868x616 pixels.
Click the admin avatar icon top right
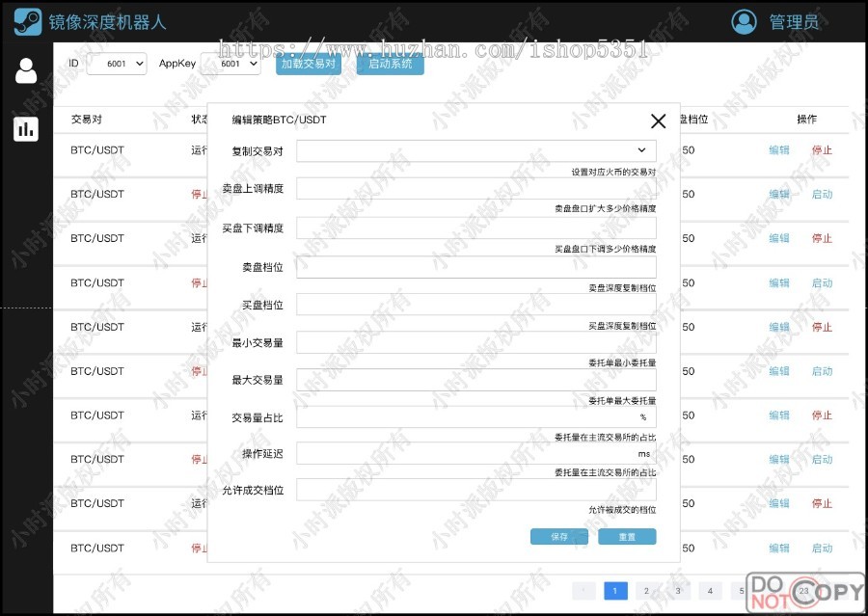click(x=744, y=21)
